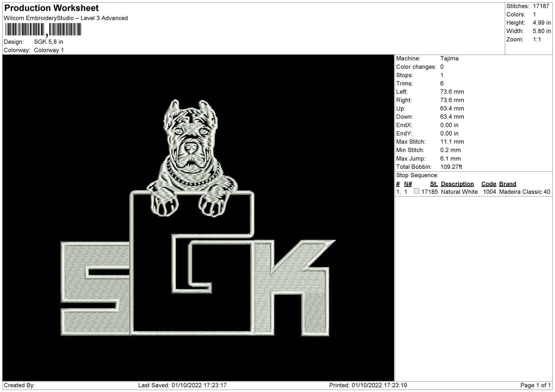Screen dimensions: 555x392
Task: Click the 'Design:' label
Action: (13, 42)
